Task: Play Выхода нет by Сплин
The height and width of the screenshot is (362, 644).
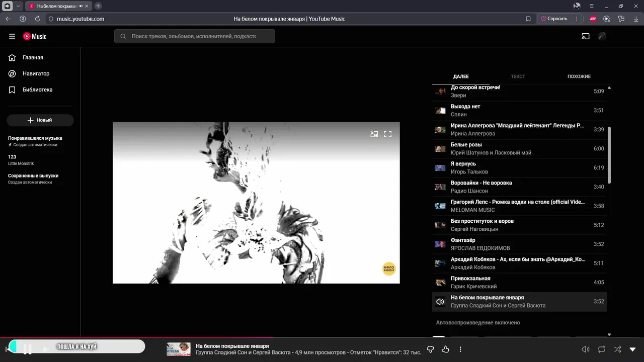Action: (519, 110)
